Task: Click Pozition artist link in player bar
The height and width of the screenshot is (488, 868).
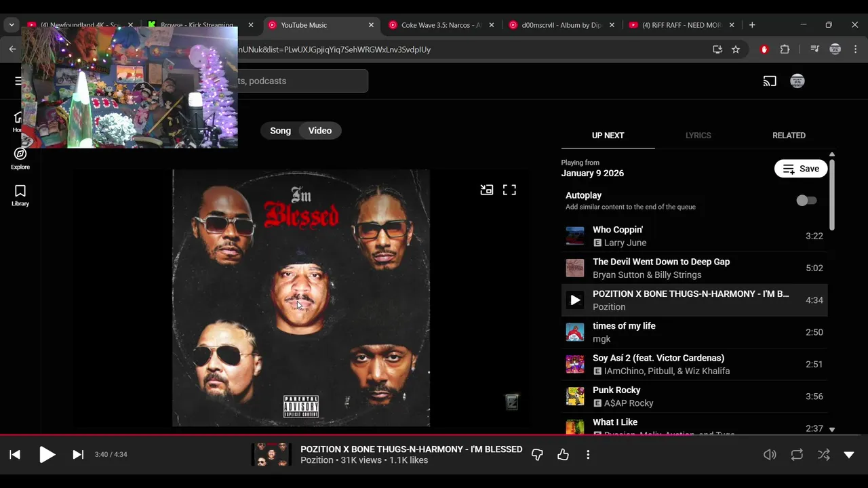Action: coord(317,460)
